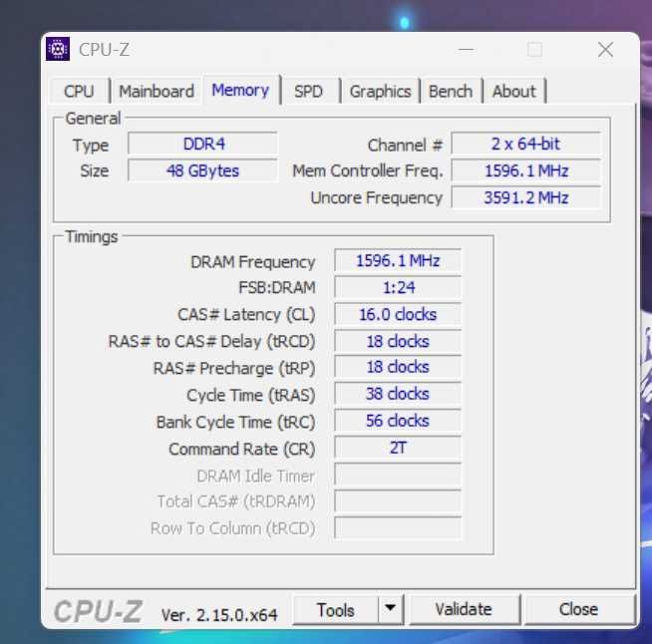Open the SPD tab
652x644 pixels.
[308, 91]
